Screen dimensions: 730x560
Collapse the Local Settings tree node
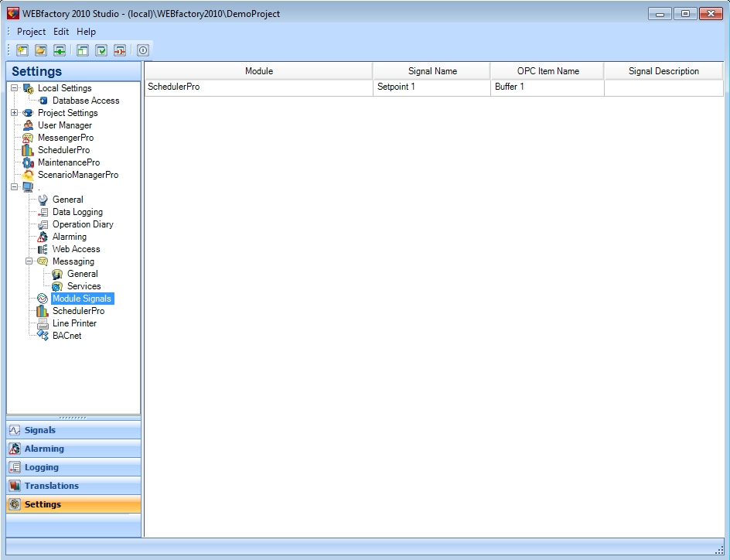(x=15, y=88)
